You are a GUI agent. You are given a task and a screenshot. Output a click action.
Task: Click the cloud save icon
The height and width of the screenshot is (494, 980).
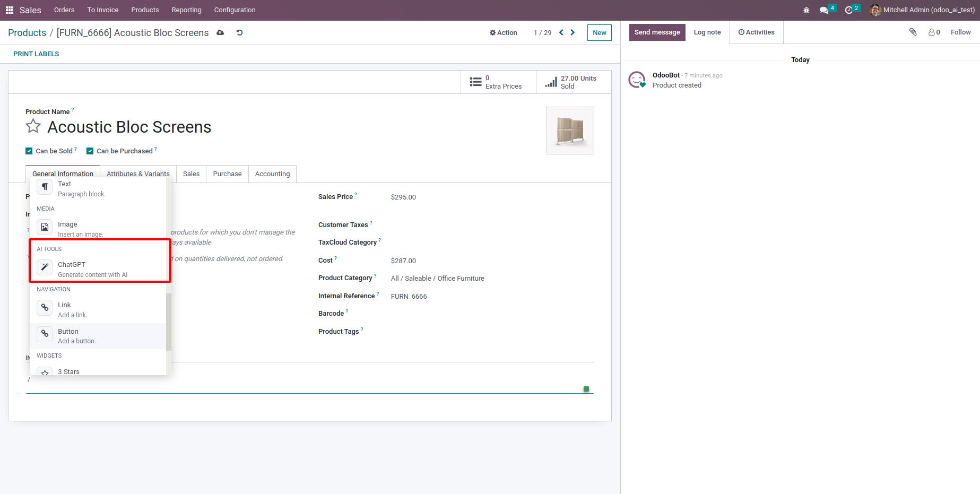click(x=220, y=33)
